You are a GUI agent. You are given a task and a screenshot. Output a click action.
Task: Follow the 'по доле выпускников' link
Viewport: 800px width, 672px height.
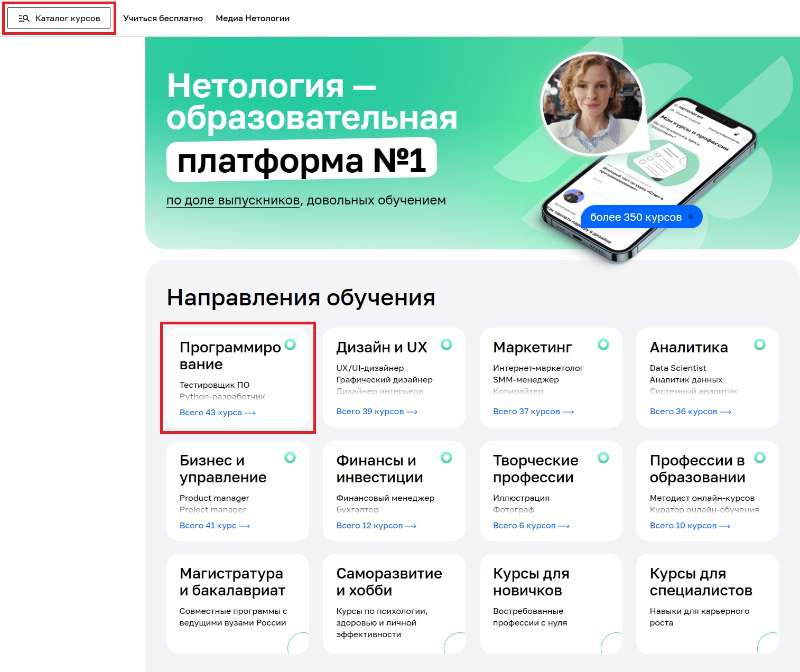click(233, 200)
